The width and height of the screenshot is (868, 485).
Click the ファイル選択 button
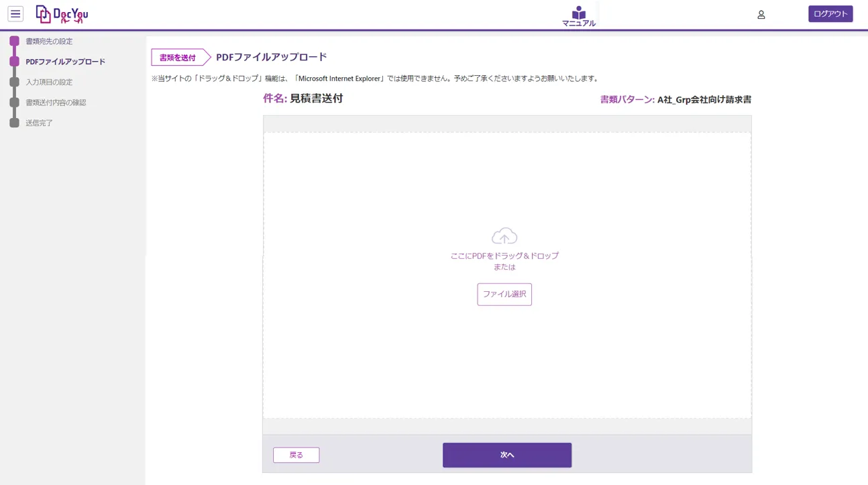(x=504, y=294)
